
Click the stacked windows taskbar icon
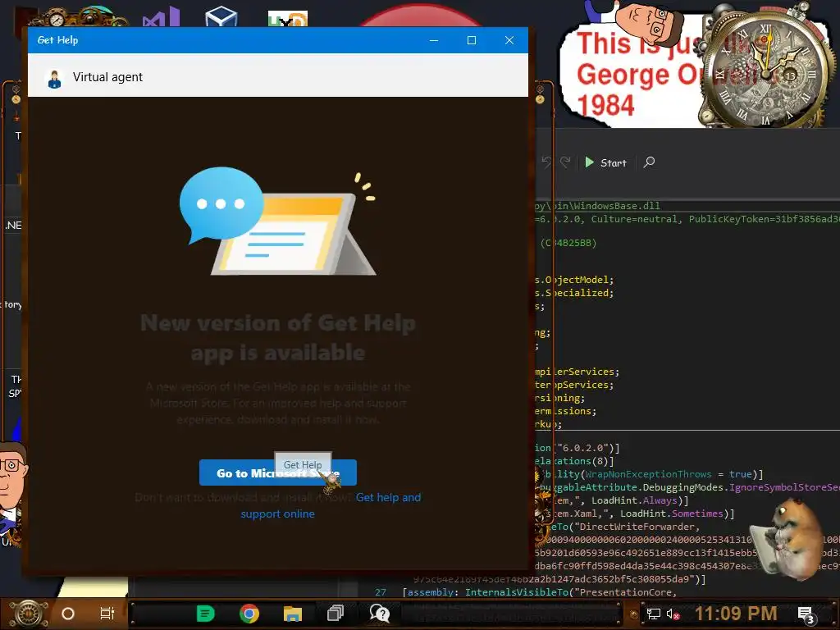[x=336, y=614]
